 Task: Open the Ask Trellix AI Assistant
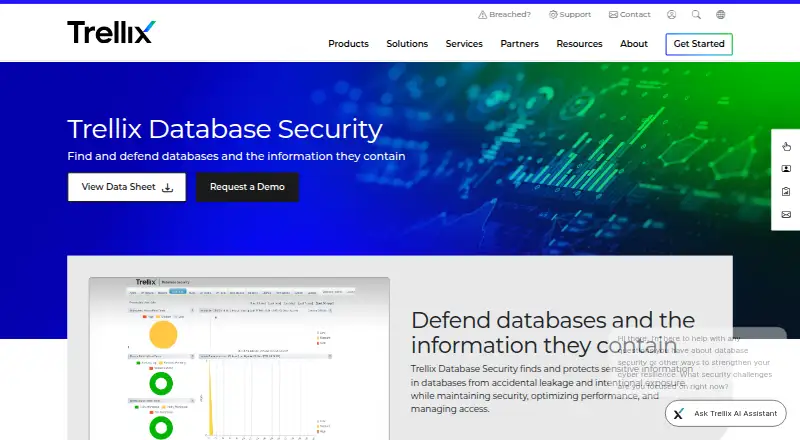(x=726, y=413)
